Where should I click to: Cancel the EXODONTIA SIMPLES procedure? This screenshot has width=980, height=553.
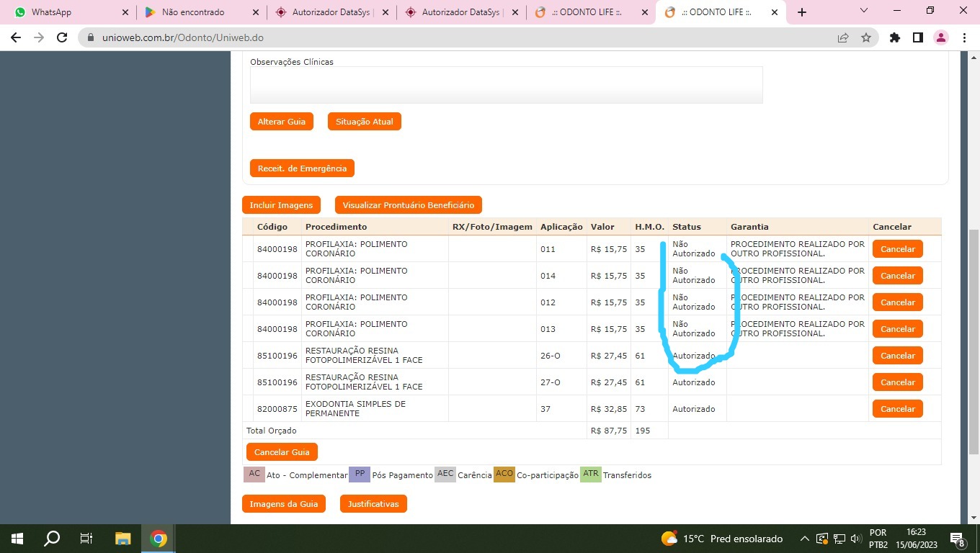[898, 409]
